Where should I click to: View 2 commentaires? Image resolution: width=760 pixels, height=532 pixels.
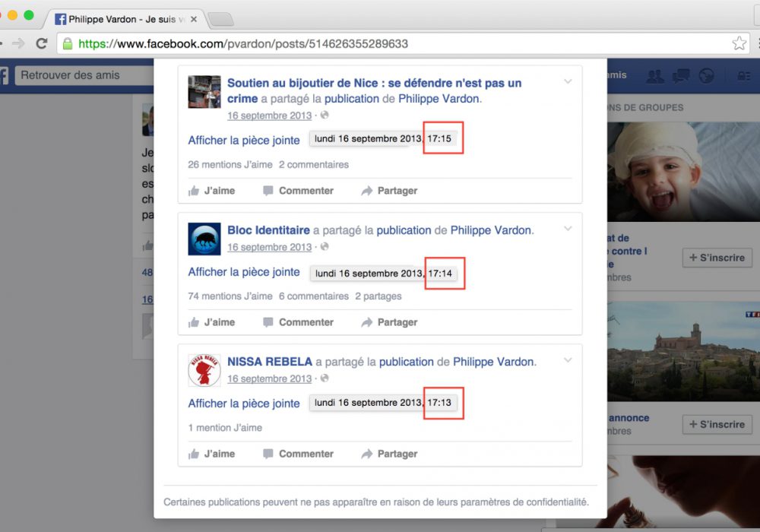[x=314, y=165]
